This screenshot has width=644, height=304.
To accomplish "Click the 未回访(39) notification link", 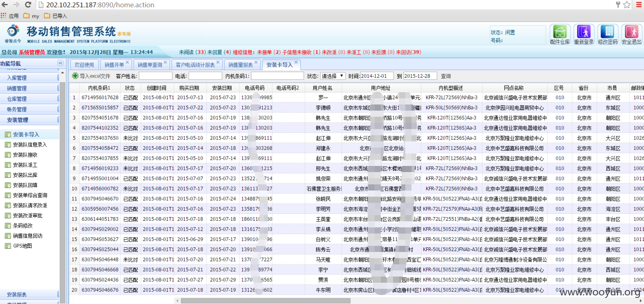I will coord(408,52).
